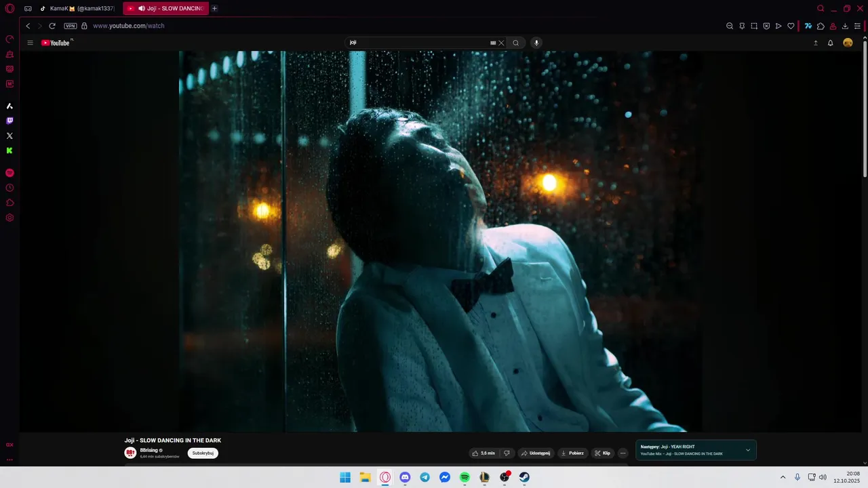Open the Opera profile icon in toolbar
Viewport: 868px width, 488px height.
tap(833, 26)
